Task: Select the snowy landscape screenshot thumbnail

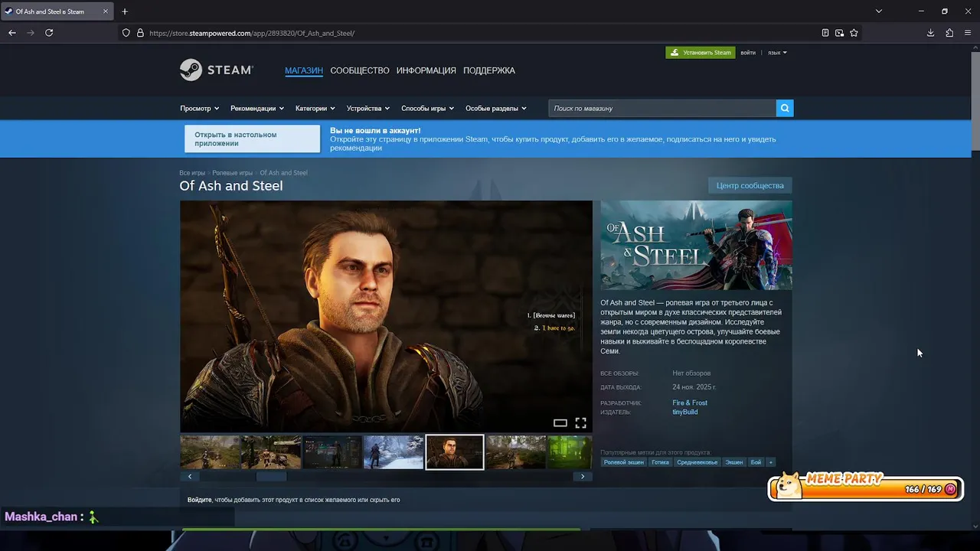Action: (394, 452)
